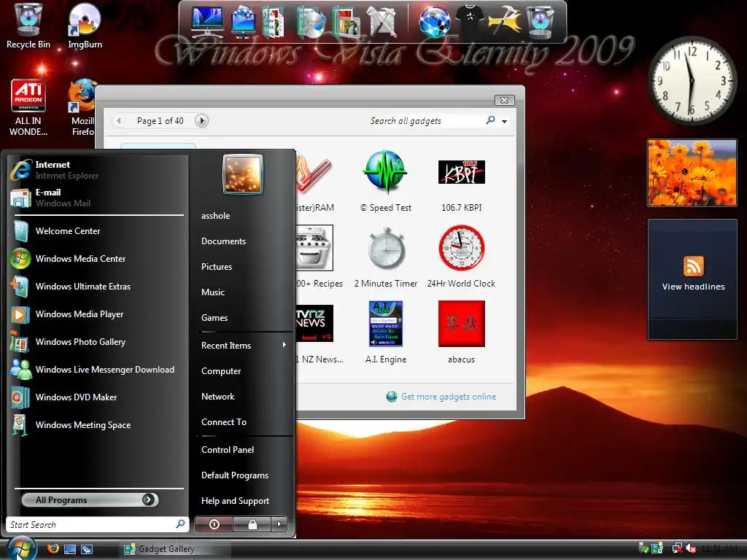This screenshot has height=560, width=747.
Task: Select the Recipes gadget
Action: [x=318, y=257]
